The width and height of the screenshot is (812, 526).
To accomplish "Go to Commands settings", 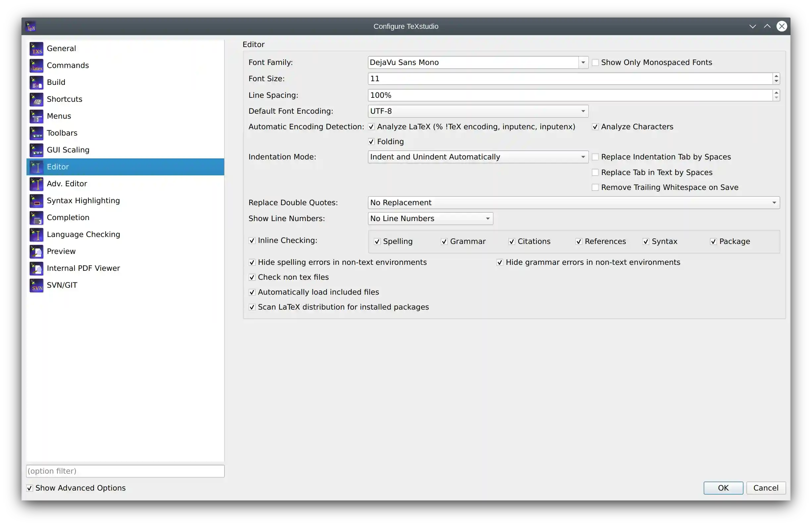I will (125, 66).
